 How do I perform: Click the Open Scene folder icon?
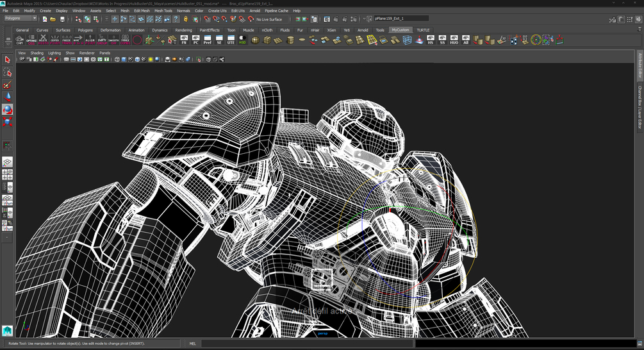point(53,19)
